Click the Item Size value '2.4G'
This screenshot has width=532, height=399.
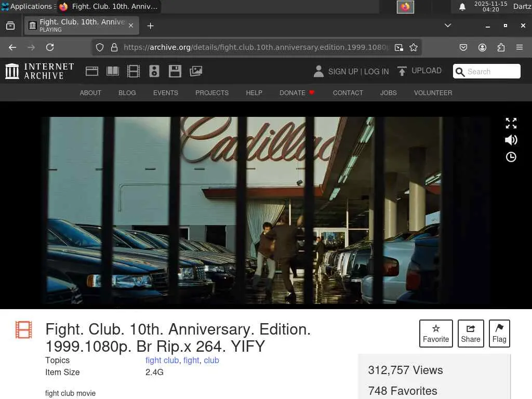click(x=154, y=372)
